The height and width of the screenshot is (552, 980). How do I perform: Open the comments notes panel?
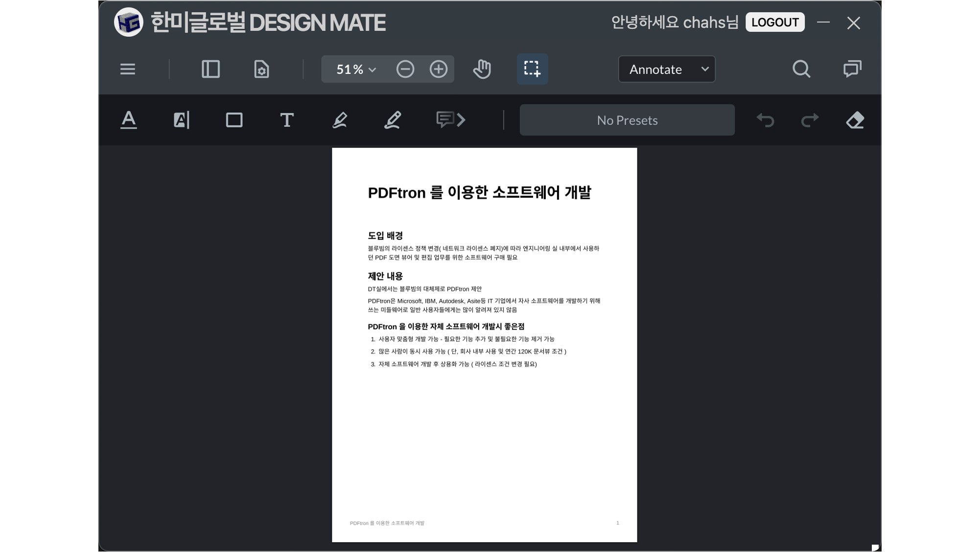pyautogui.click(x=852, y=69)
